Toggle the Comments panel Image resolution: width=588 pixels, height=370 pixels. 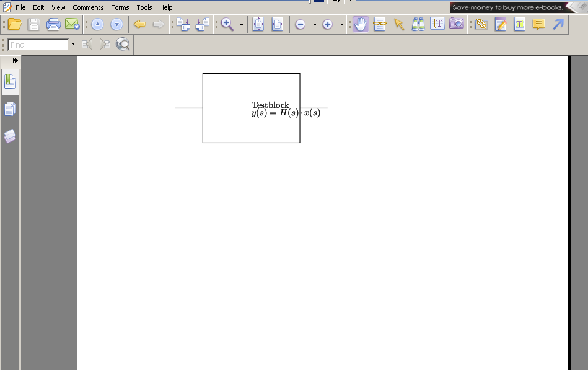coord(10,136)
